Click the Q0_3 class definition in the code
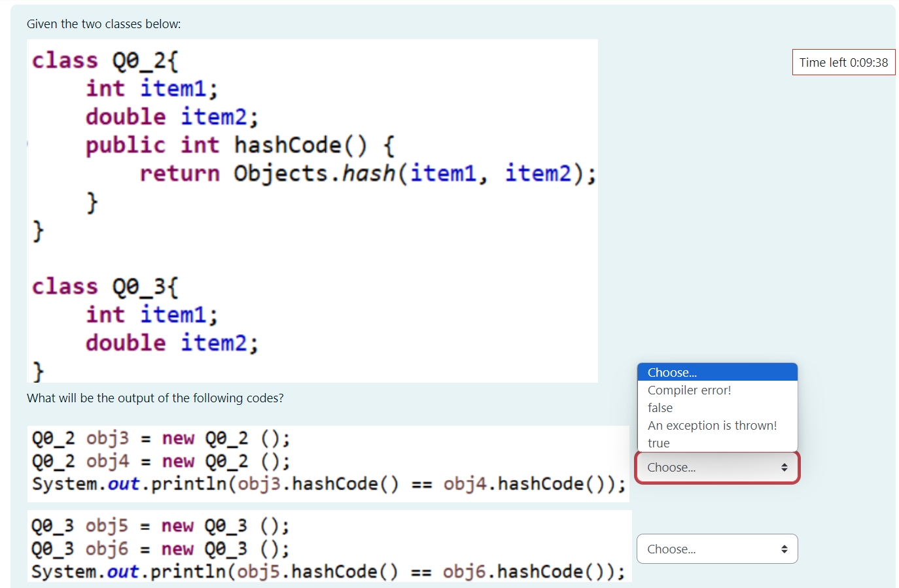This screenshot has width=899, height=588. (105, 286)
